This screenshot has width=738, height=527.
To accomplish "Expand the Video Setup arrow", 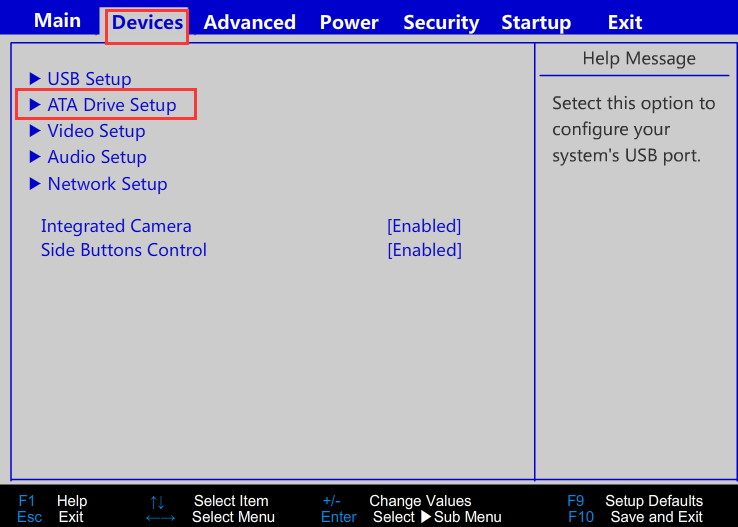I will point(35,131).
